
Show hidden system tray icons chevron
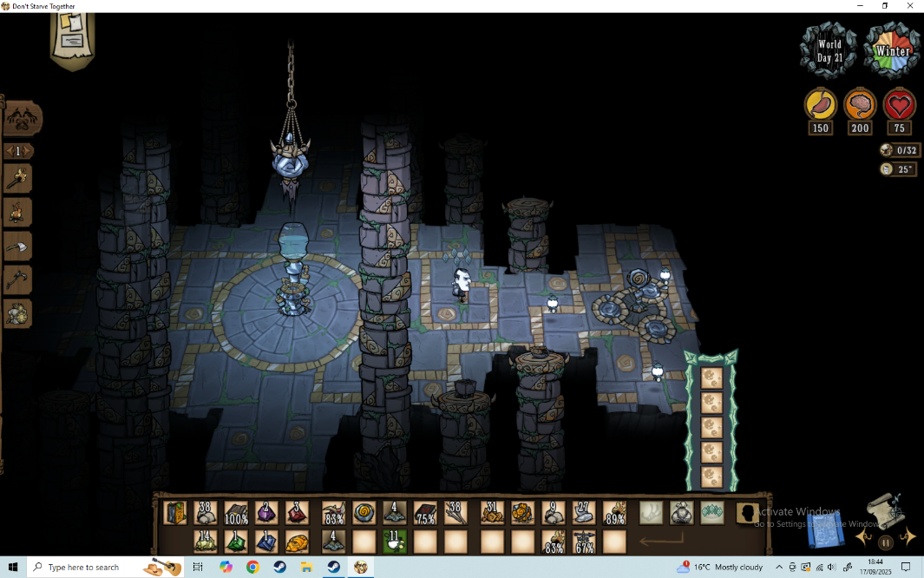pyautogui.click(x=778, y=567)
